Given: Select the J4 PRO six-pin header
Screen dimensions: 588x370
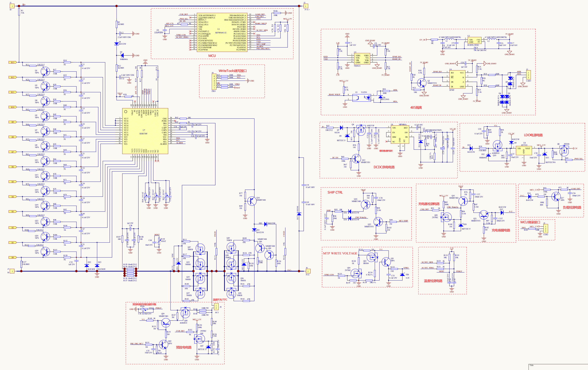Looking at the screenshot, I should tap(214, 82).
